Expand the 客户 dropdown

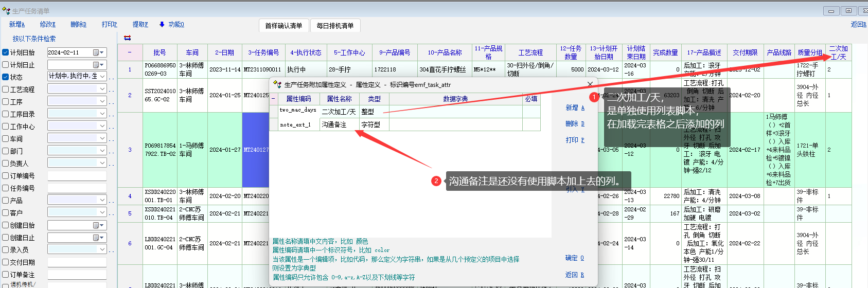102,212
